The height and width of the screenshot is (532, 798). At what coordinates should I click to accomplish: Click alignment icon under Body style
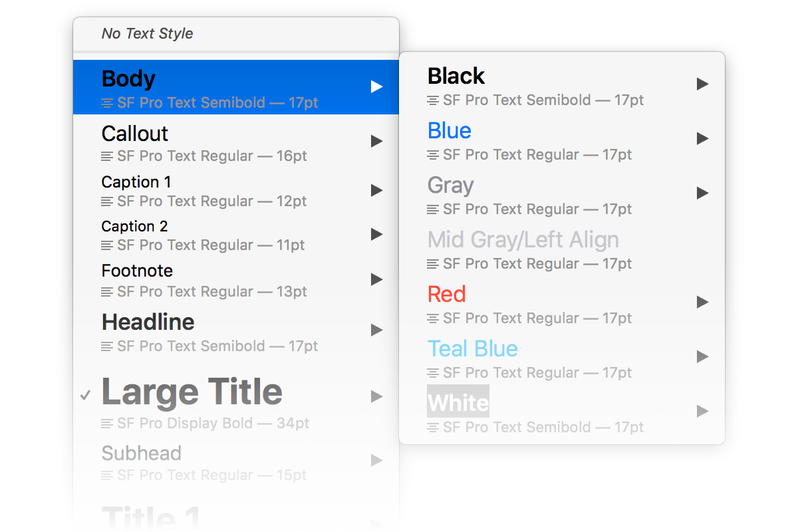pos(107,103)
